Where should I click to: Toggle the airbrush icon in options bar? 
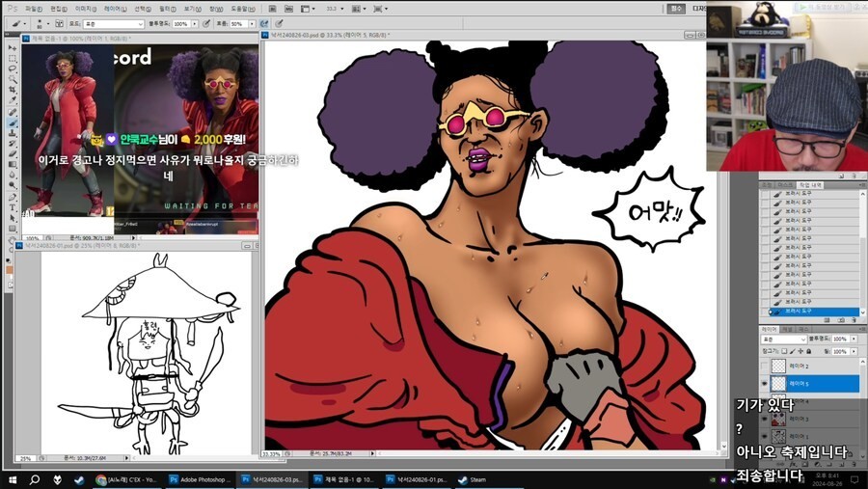pyautogui.click(x=263, y=22)
